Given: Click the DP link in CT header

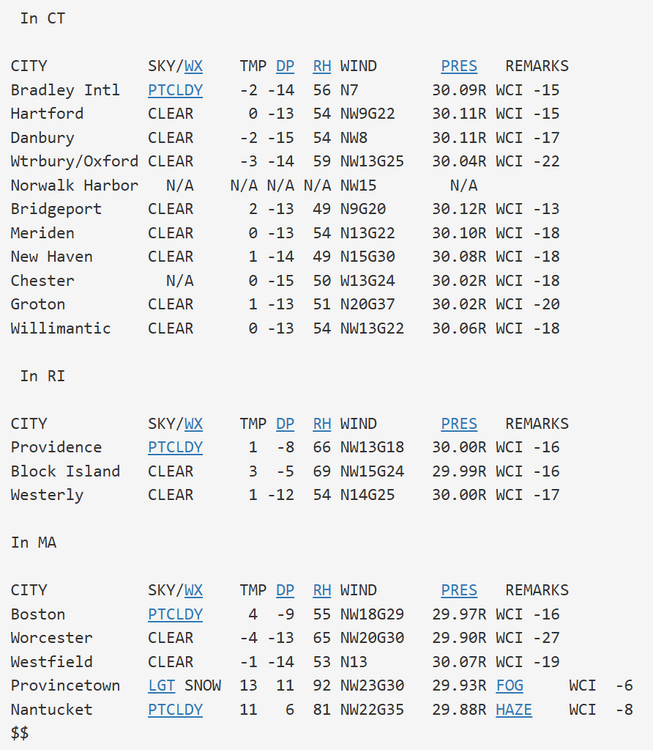Looking at the screenshot, I should click(285, 66).
